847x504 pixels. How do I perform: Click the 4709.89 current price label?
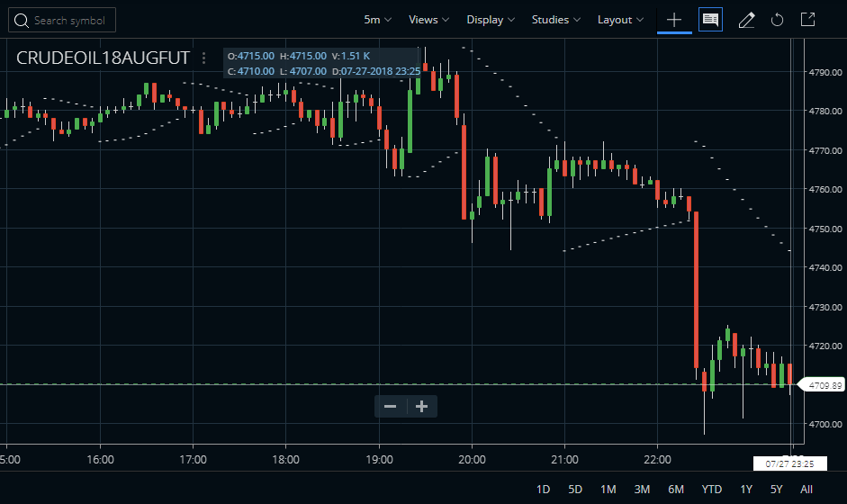coord(822,385)
